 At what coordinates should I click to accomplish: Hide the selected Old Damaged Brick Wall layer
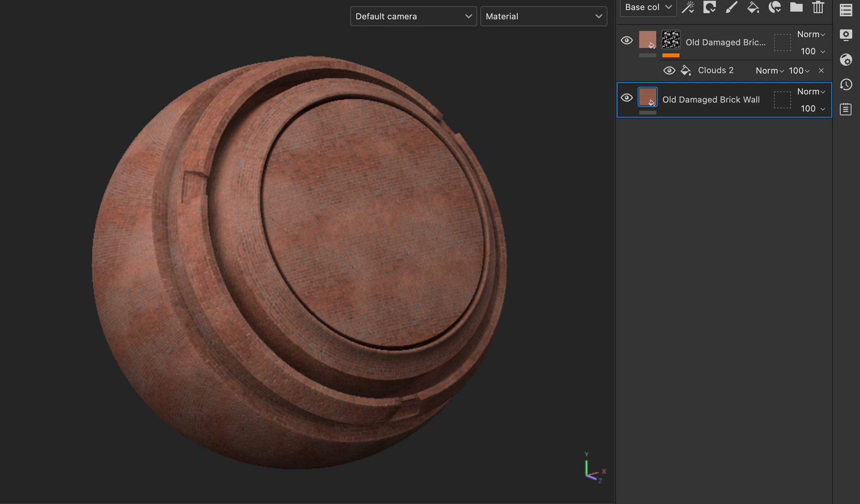pyautogui.click(x=626, y=98)
